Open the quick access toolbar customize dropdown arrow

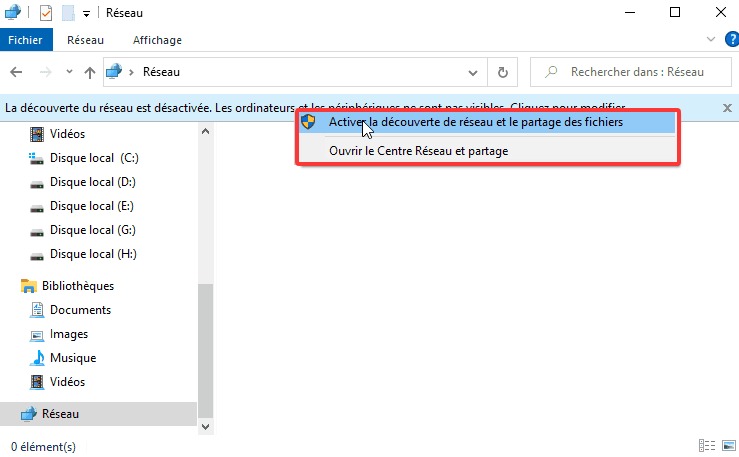point(87,14)
